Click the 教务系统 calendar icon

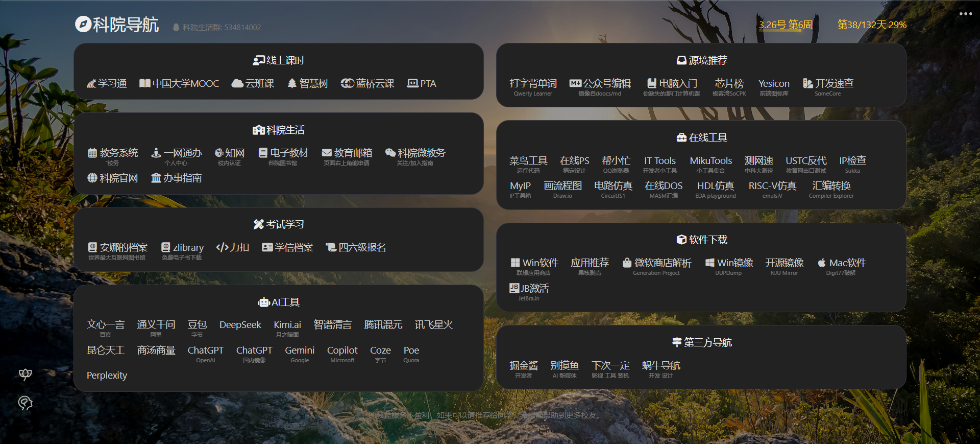click(92, 153)
